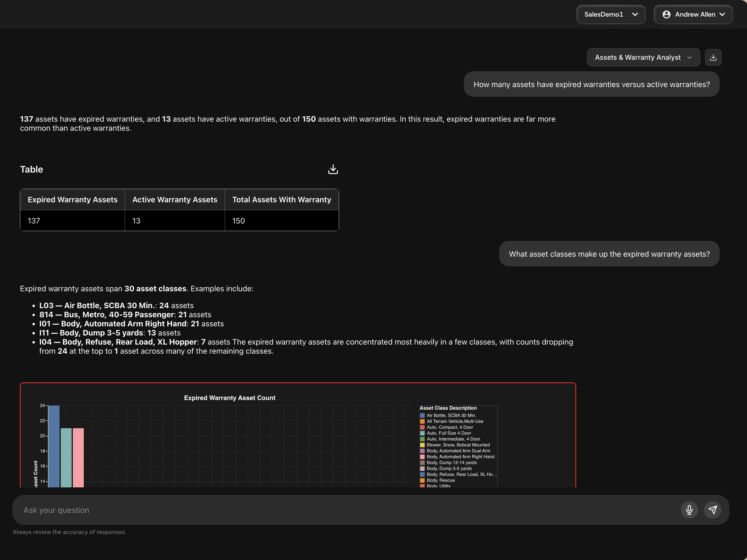The height and width of the screenshot is (560, 747).
Task: Click the All Terrain Vehicle legend swatch
Action: coord(422,421)
